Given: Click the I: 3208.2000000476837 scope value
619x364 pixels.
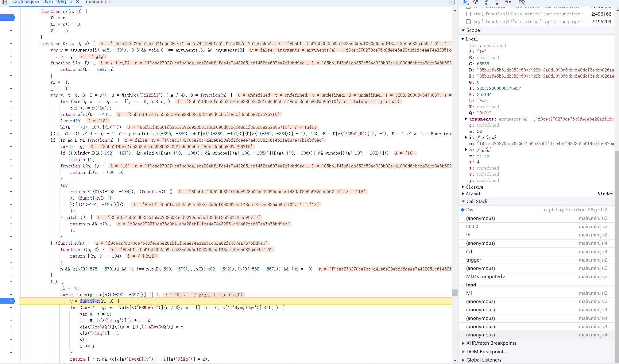Looking at the screenshot, I should [x=499, y=88].
